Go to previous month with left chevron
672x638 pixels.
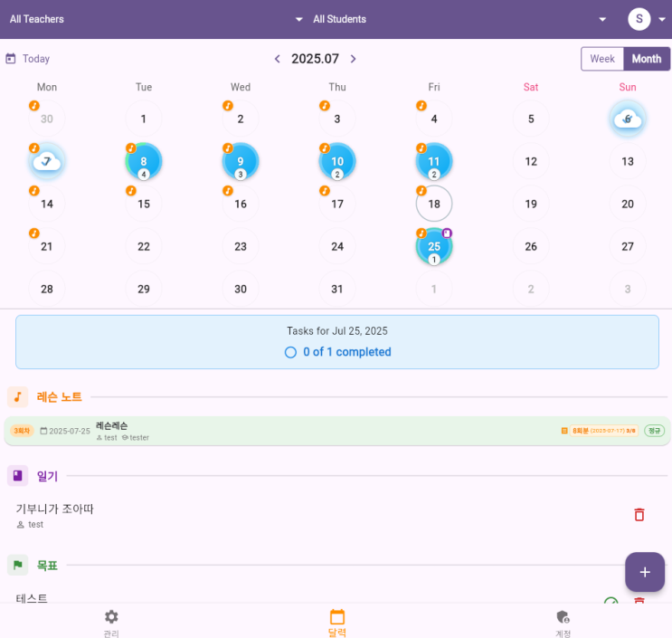click(x=278, y=59)
